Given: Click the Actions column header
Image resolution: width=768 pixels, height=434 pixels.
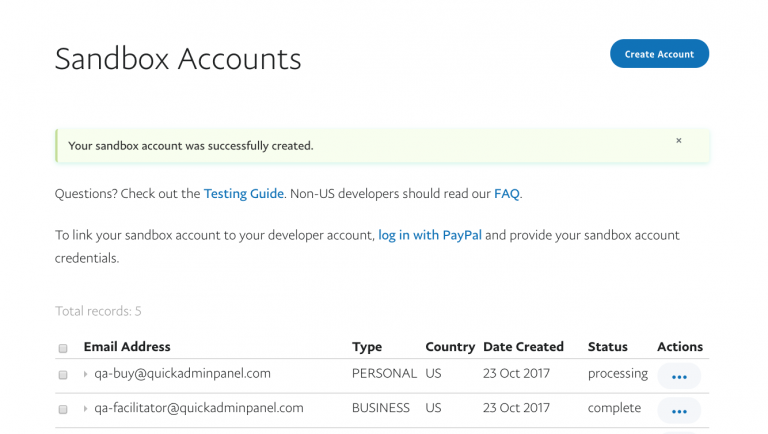Looking at the screenshot, I should [x=680, y=347].
